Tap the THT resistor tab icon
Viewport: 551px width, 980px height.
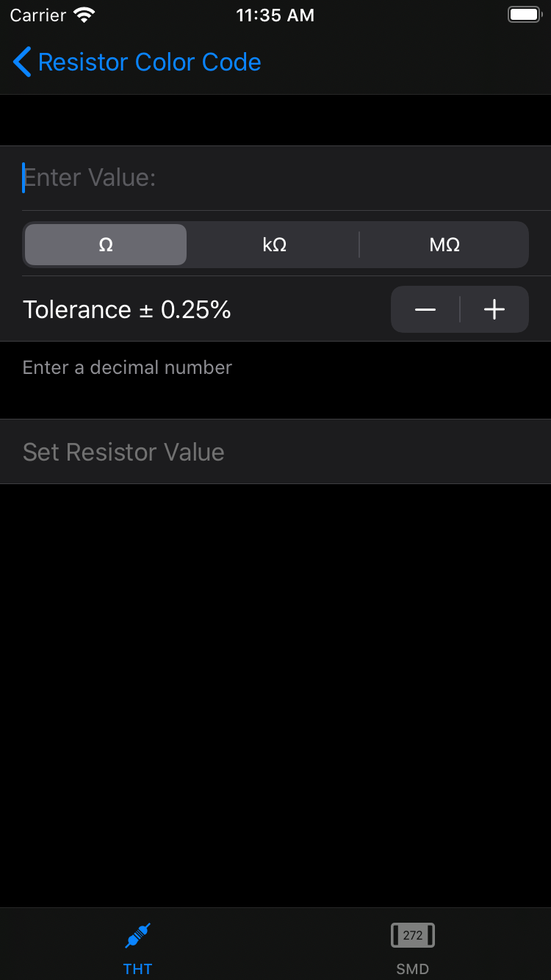pyautogui.click(x=138, y=936)
